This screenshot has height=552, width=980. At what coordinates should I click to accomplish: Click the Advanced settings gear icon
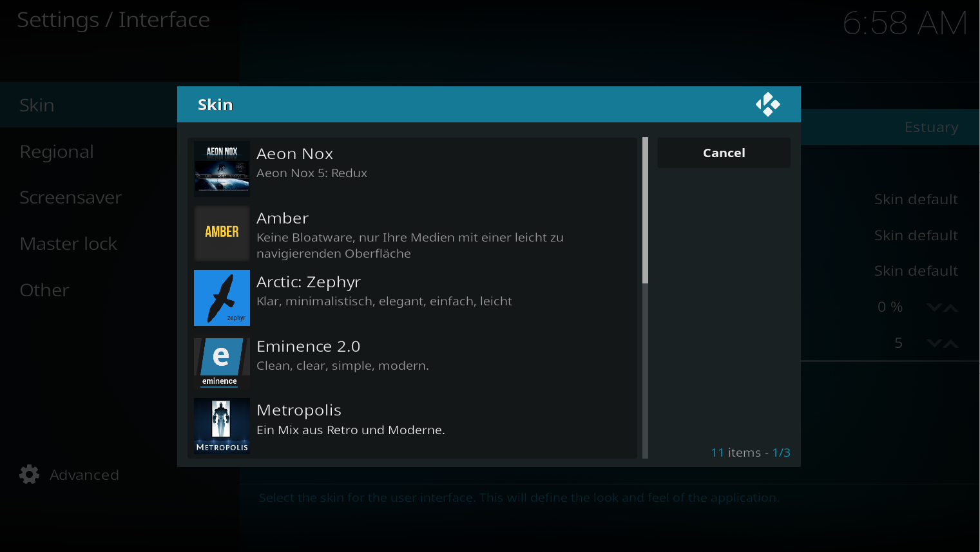pyautogui.click(x=29, y=475)
